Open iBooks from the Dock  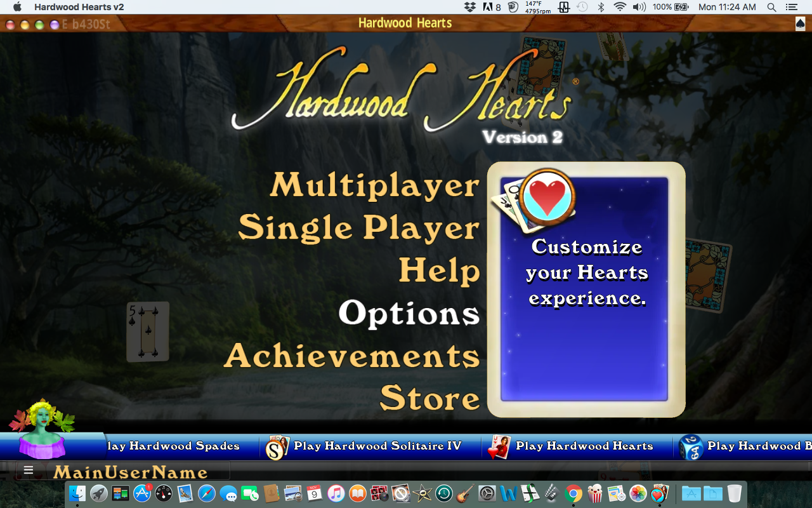(x=357, y=493)
